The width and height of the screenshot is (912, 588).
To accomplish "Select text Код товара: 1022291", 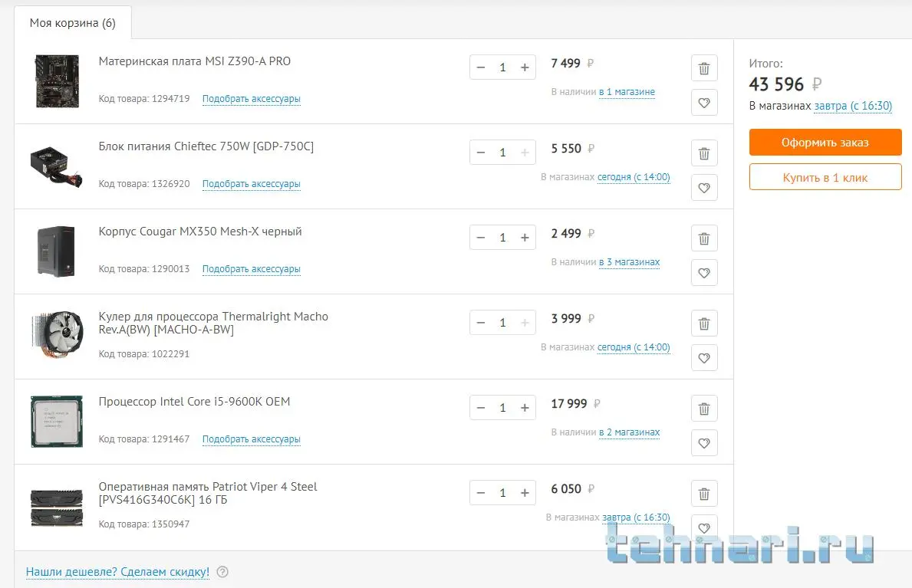I will [x=144, y=354].
